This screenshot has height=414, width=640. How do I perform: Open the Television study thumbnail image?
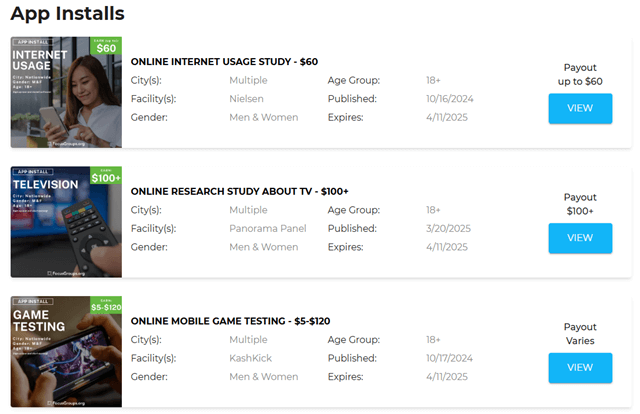coord(66,222)
